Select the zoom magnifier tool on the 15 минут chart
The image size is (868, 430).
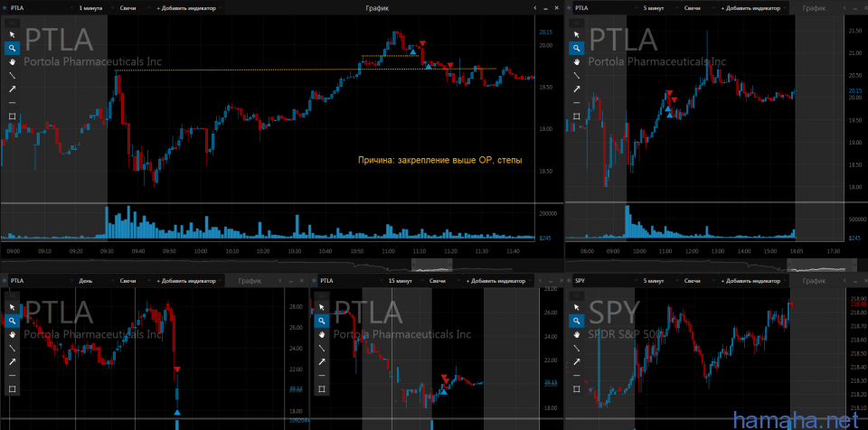pyautogui.click(x=322, y=321)
